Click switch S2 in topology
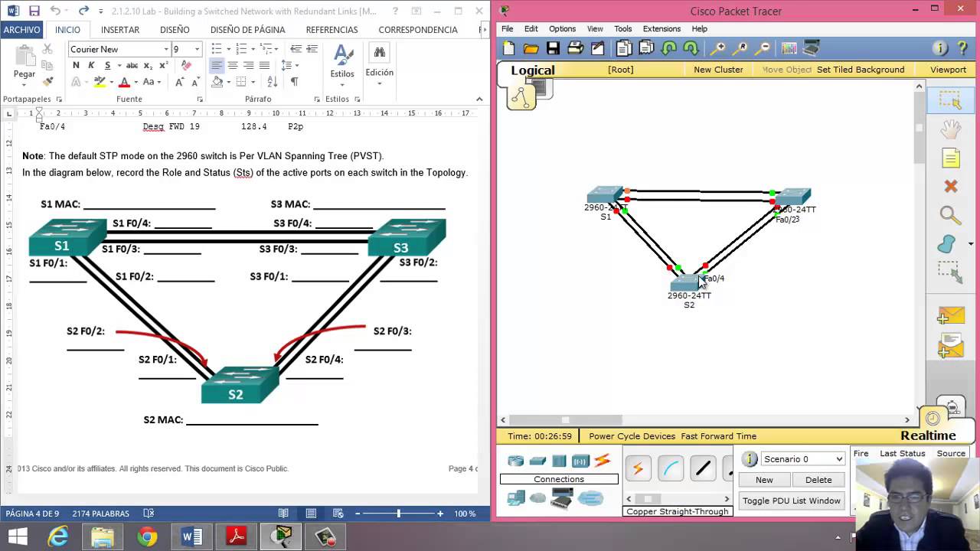The height and width of the screenshot is (551, 980). tap(685, 283)
